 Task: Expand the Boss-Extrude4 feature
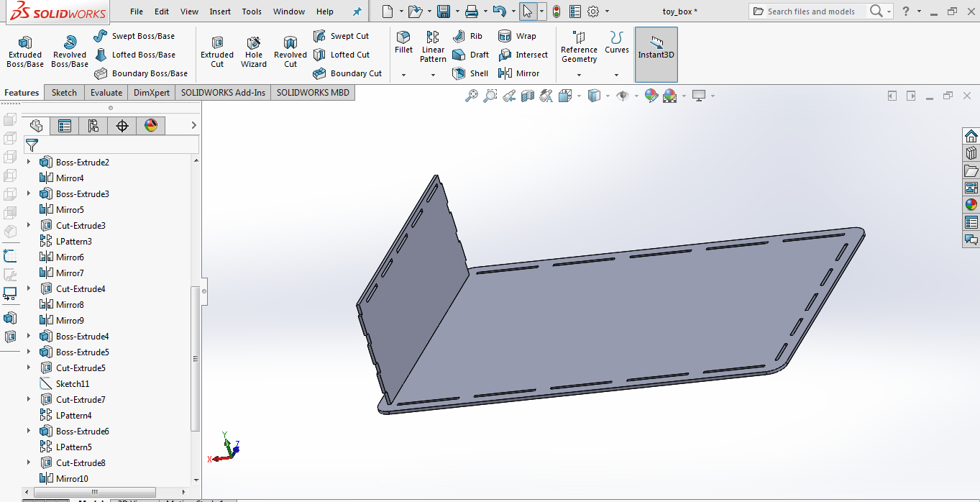click(29, 336)
